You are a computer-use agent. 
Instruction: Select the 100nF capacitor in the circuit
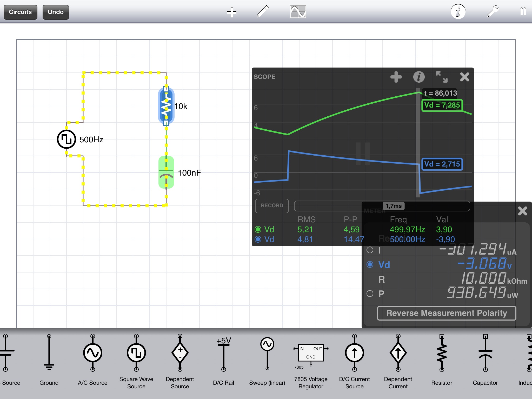(166, 172)
